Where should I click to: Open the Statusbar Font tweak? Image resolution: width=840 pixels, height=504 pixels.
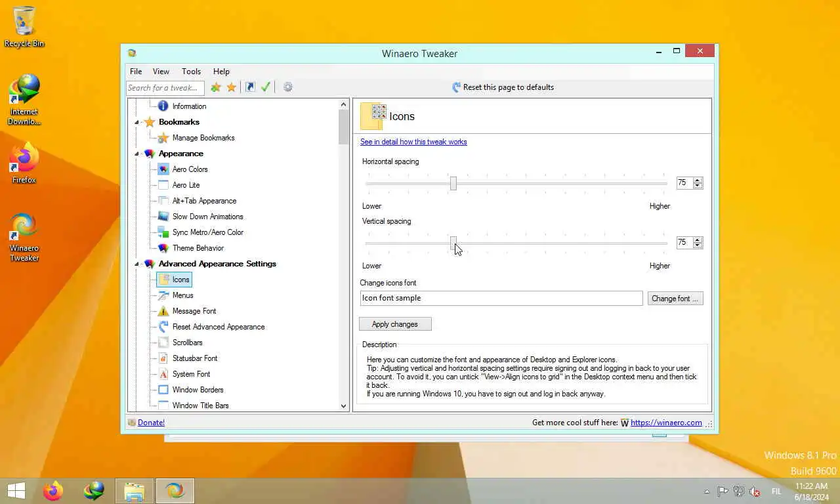coord(195,358)
